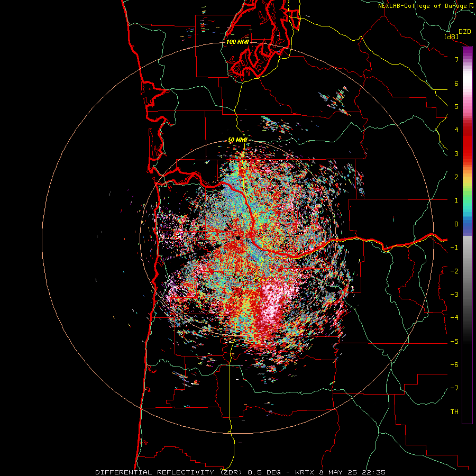Click the '100 NMI' range ring label

(x=237, y=42)
